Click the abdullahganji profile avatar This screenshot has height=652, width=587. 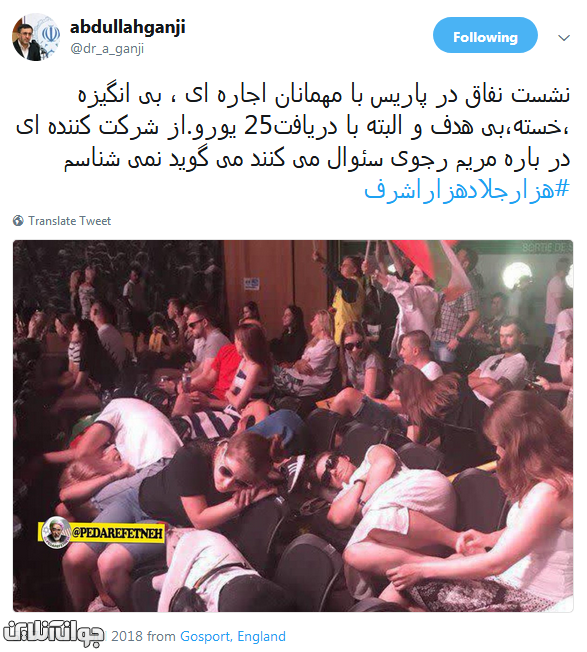coord(36,37)
